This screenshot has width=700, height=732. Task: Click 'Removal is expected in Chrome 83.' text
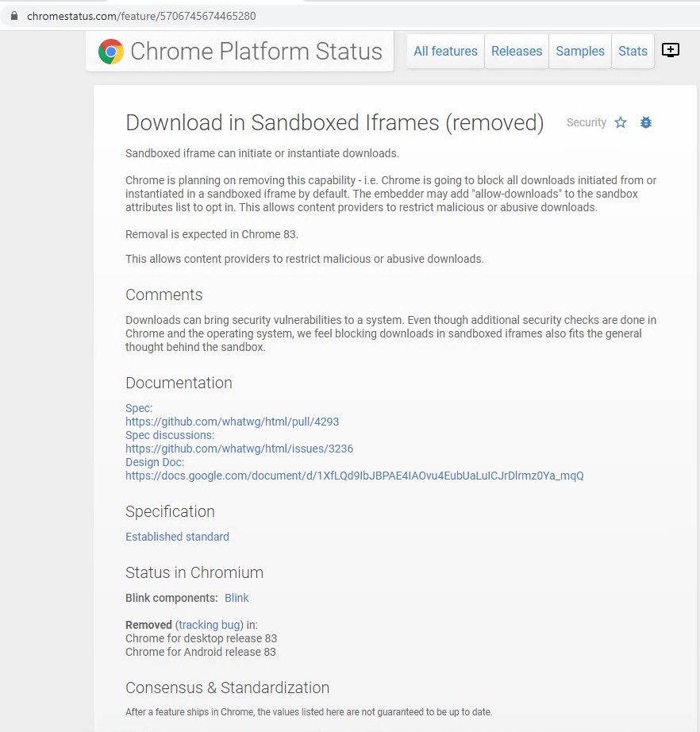pyautogui.click(x=211, y=234)
